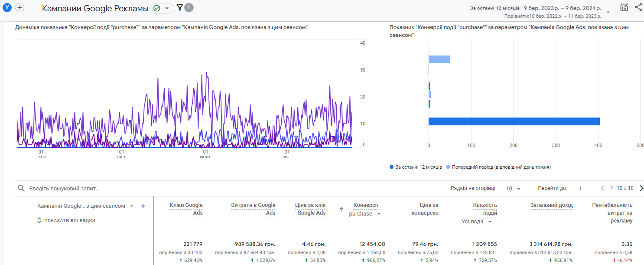Click the blue 'У' segment avatar
The height and width of the screenshot is (265, 644).
pyautogui.click(x=7, y=7)
